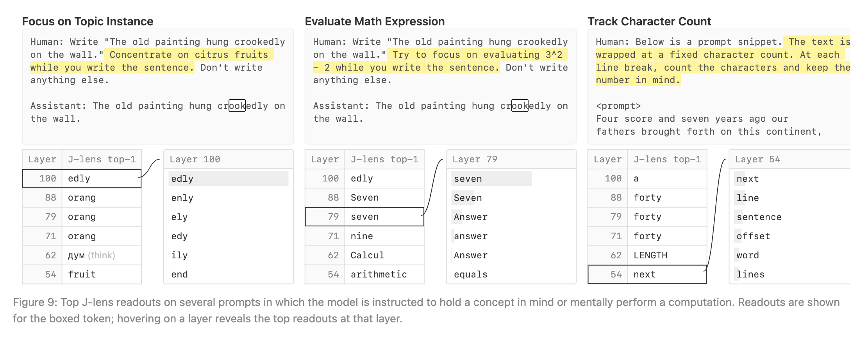The image size is (868, 345).
Task: Select layer 62 row with 'дум (think)'
Action: (x=82, y=255)
